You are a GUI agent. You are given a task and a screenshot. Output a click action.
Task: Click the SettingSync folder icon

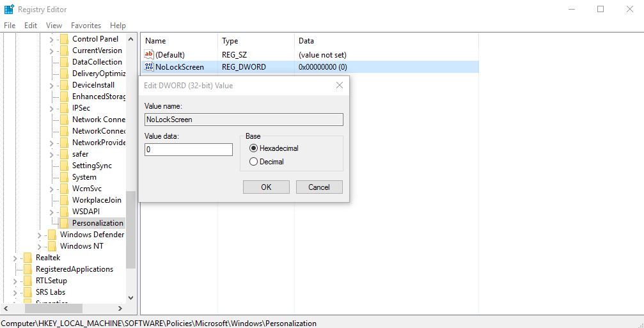point(64,166)
